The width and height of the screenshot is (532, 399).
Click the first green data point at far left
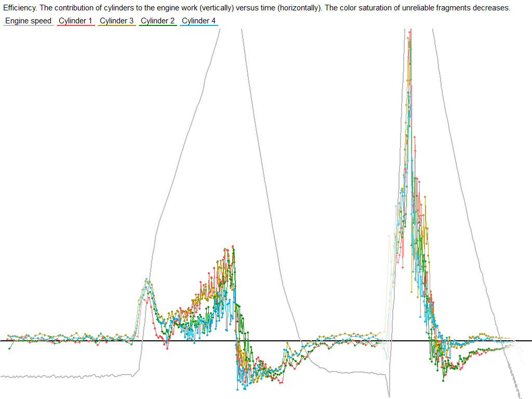coord(9,349)
